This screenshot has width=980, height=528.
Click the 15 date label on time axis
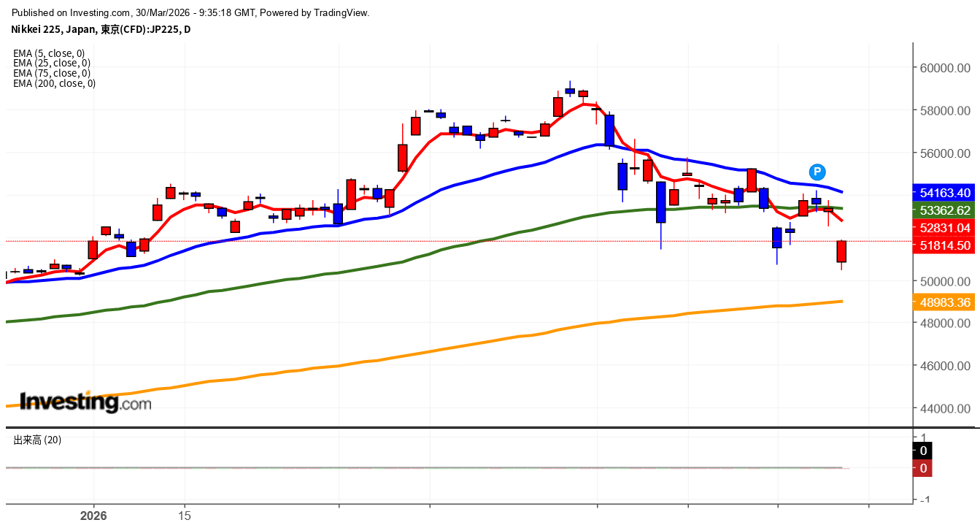click(185, 516)
